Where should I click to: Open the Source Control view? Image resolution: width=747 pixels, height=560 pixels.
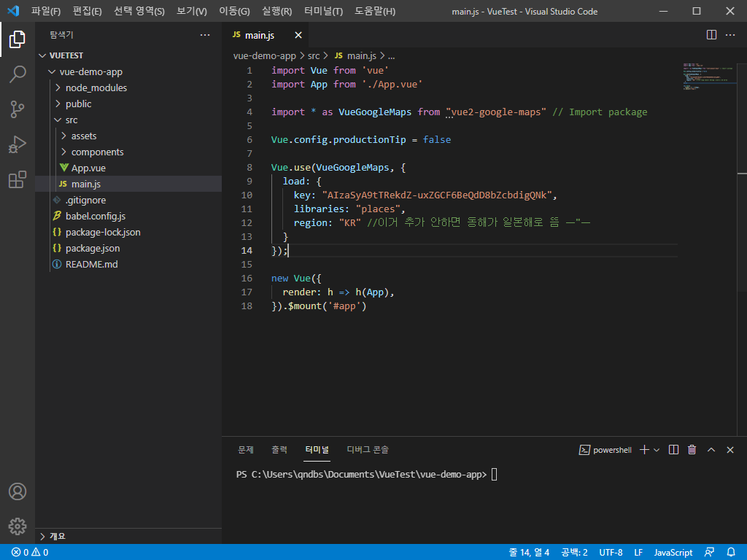coord(18,109)
